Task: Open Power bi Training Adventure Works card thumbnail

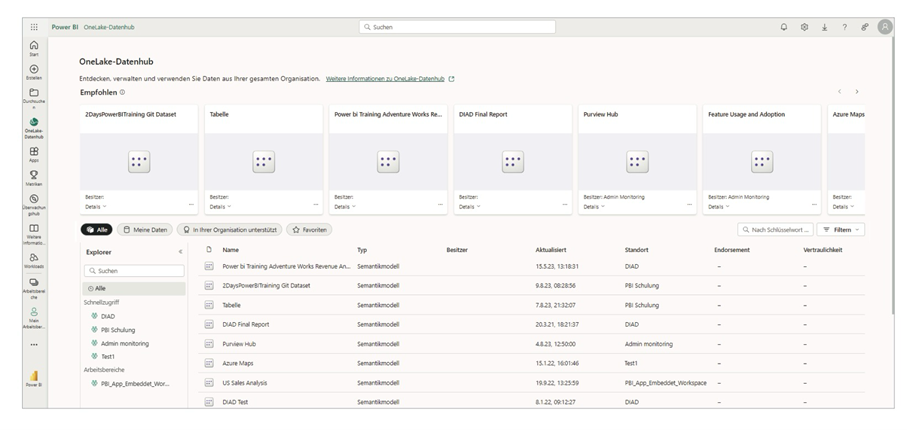Action: pyautogui.click(x=388, y=162)
